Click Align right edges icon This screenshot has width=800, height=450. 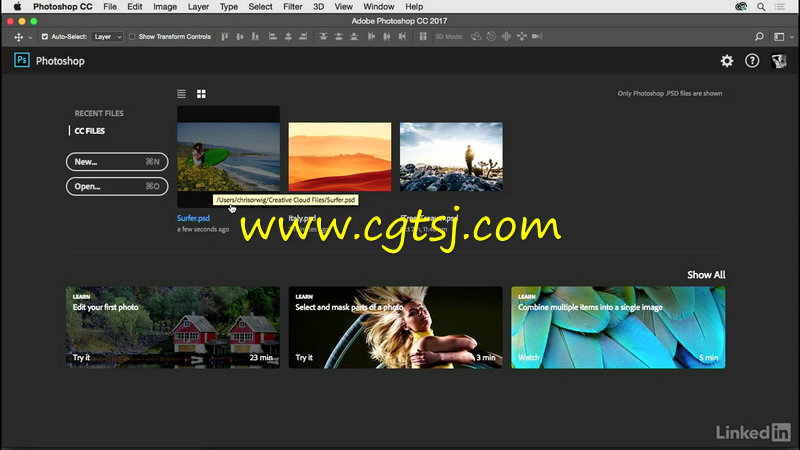coord(304,37)
